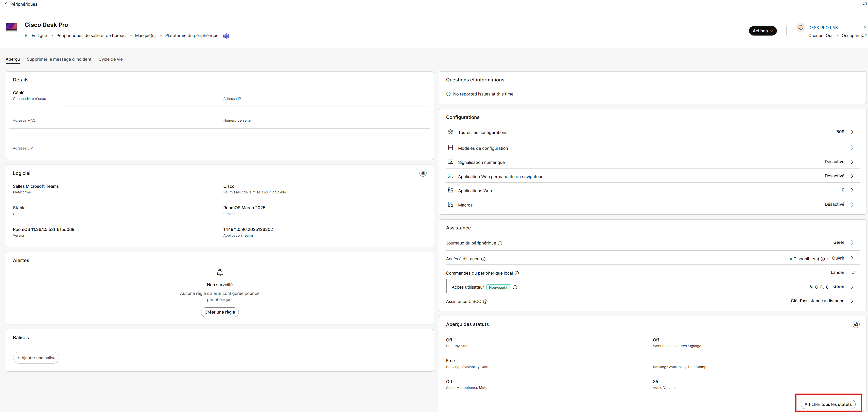Click info icon beside Accès utilisateur
This screenshot has height=412, width=868.
[x=515, y=287]
